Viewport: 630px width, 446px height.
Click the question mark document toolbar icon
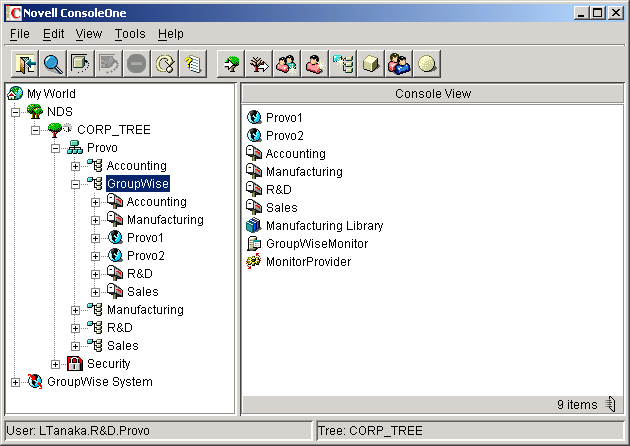(193, 63)
